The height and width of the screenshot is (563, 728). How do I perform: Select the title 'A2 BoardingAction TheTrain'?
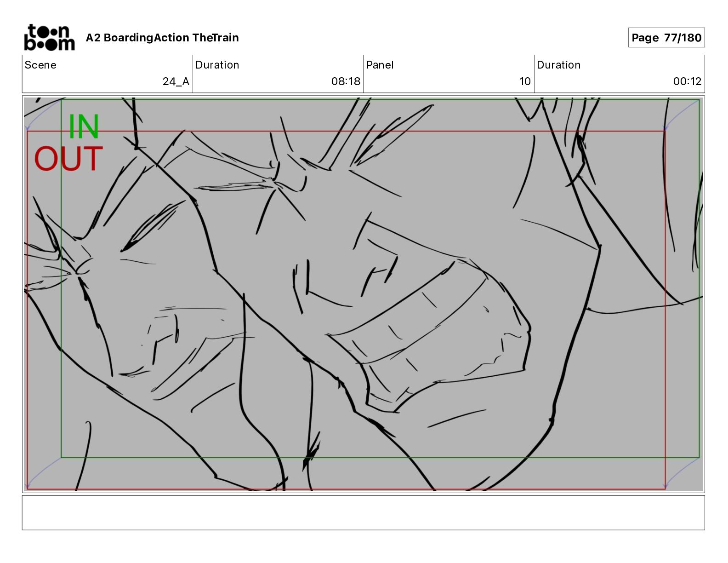[x=162, y=38]
